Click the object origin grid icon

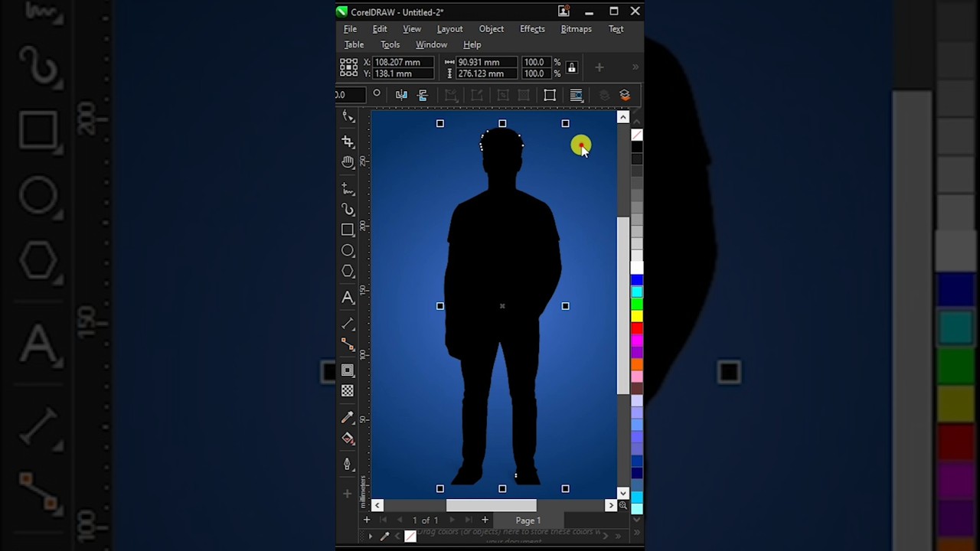(x=348, y=67)
